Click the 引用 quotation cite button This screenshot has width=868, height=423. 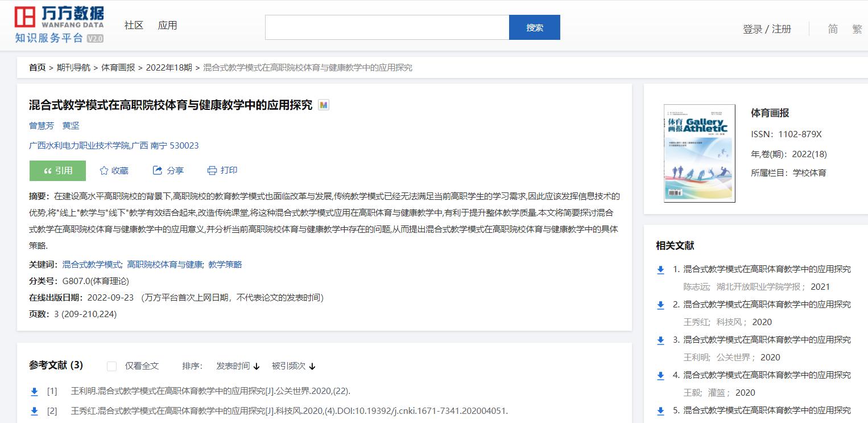(x=57, y=170)
